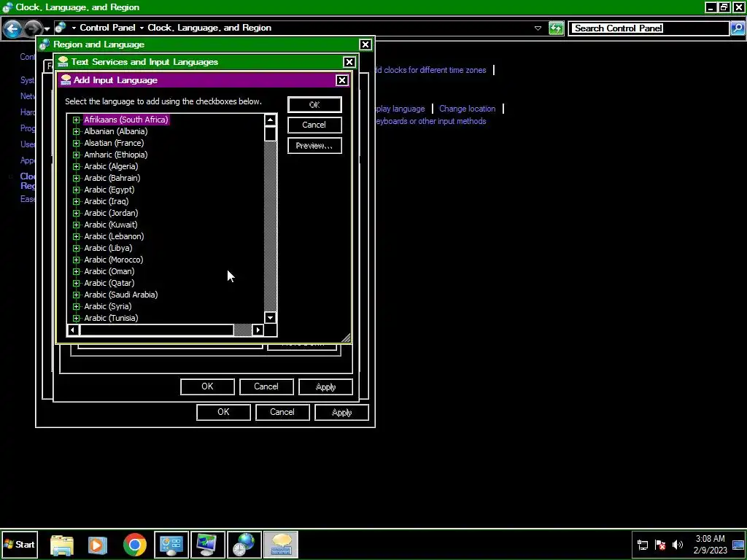
Task: Select Arabic (Saudi Arabia) language
Action: tap(120, 295)
